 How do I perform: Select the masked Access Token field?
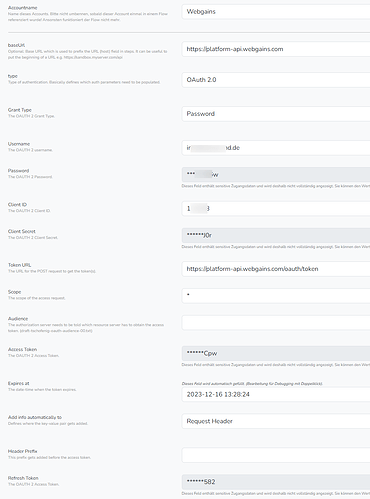276,353
